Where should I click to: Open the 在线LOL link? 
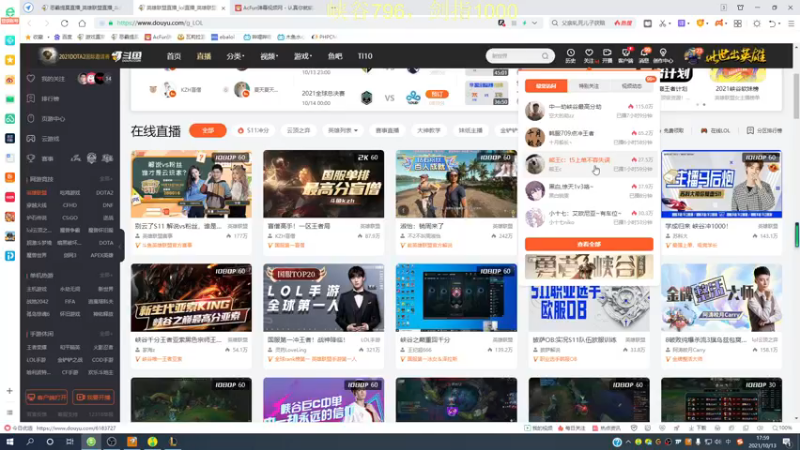(715, 131)
